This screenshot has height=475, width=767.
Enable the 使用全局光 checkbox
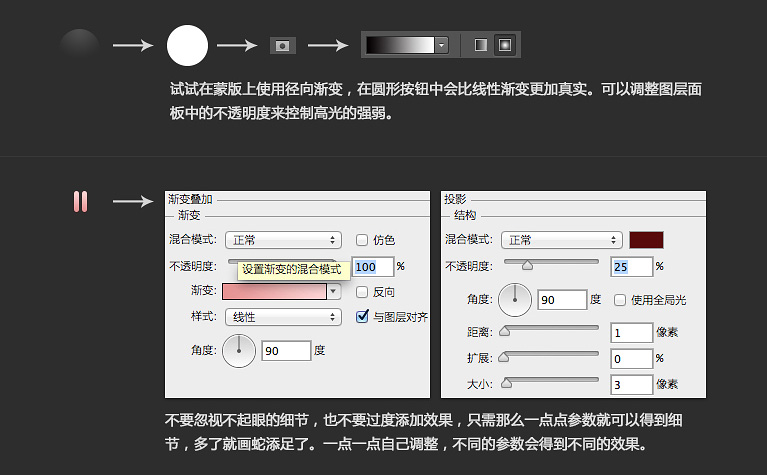coord(620,300)
